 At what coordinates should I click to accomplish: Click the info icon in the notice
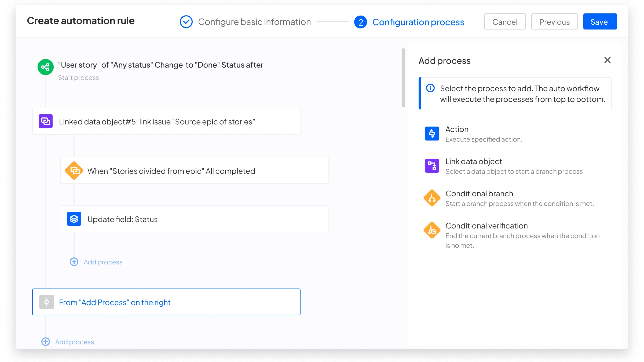pos(430,88)
